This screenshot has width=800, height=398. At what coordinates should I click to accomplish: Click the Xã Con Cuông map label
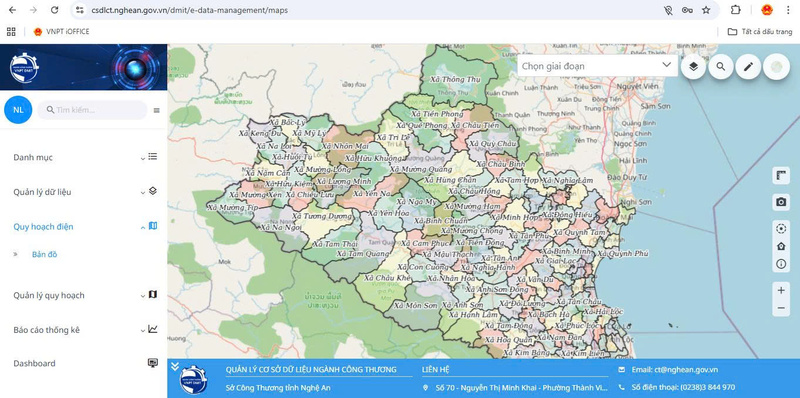(423, 267)
